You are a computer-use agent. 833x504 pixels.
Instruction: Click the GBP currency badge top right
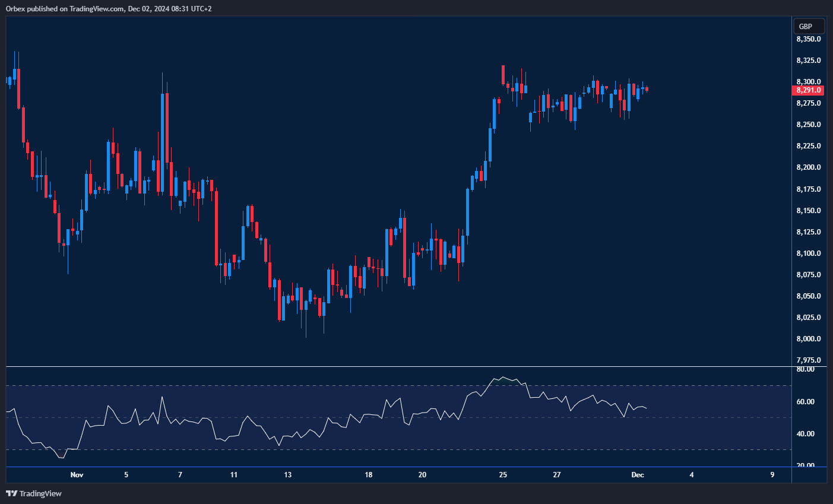[x=808, y=26]
